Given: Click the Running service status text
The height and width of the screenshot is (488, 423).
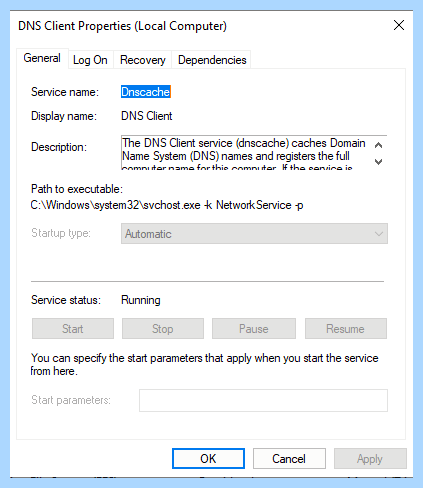Looking at the screenshot, I should (x=141, y=300).
